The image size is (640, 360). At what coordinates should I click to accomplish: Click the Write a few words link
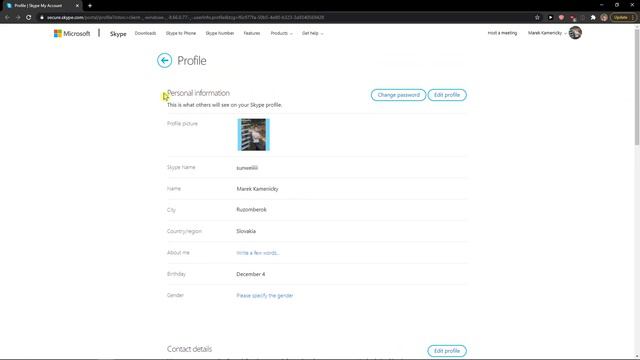click(258, 253)
